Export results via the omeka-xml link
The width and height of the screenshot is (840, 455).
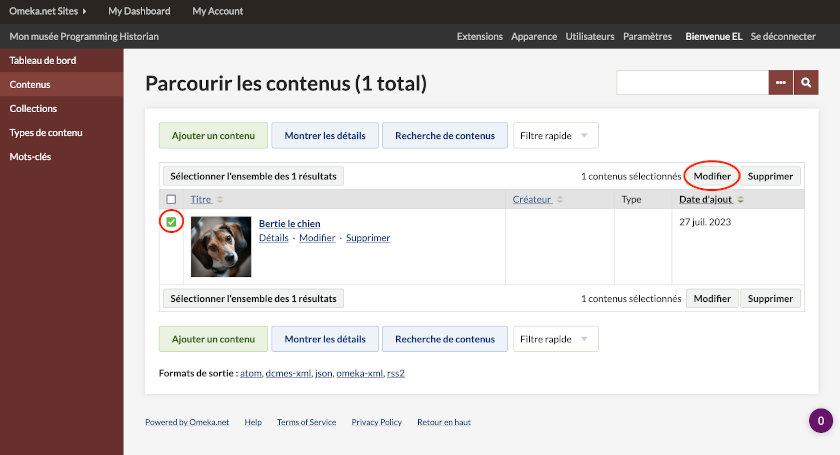[359, 373]
